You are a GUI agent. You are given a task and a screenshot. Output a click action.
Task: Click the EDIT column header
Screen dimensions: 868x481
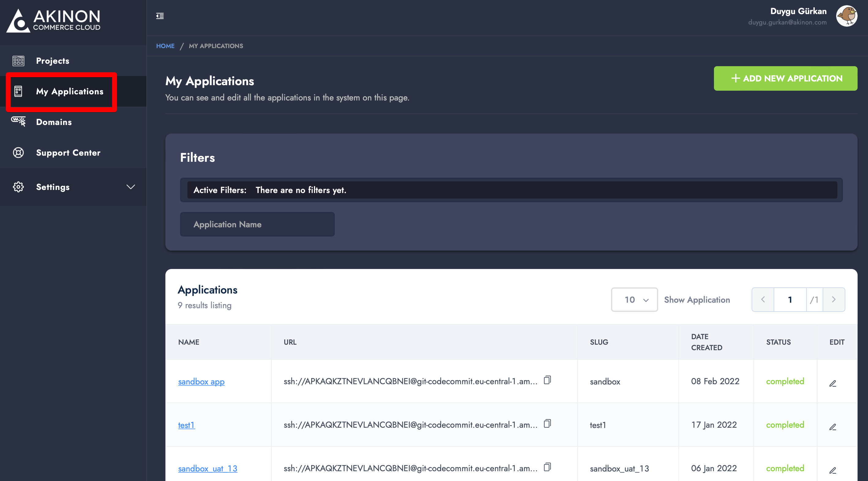coord(837,342)
